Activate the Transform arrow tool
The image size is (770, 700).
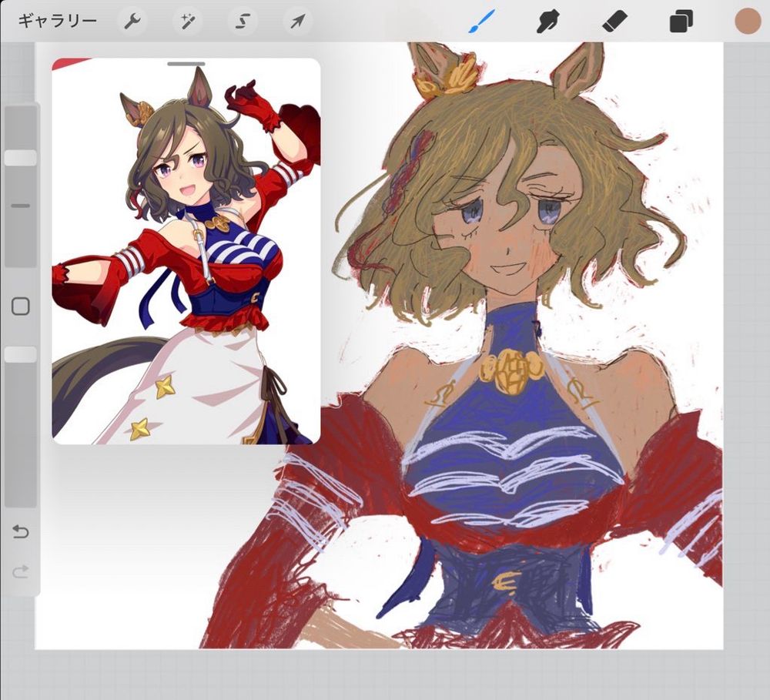coord(297,21)
